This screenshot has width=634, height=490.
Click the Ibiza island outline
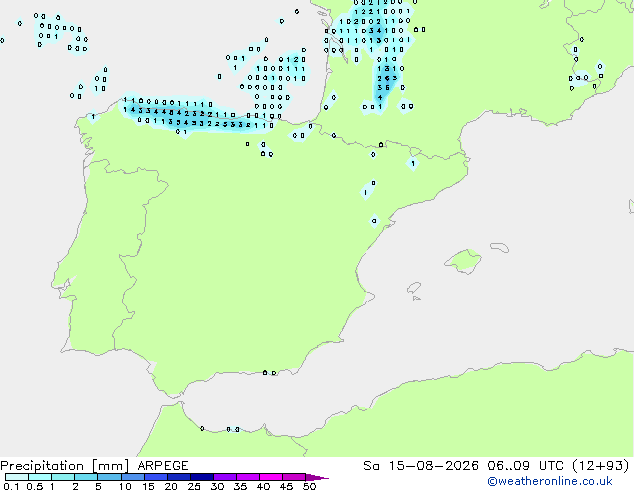414,288
